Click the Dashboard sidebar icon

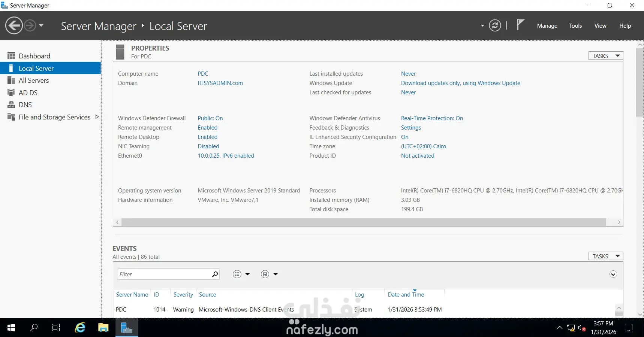click(11, 56)
